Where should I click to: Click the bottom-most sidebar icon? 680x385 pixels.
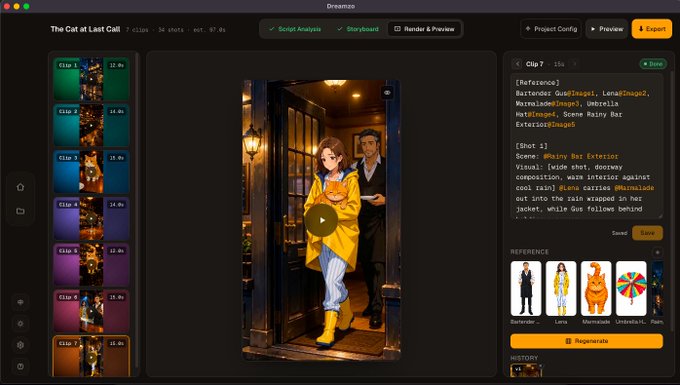tap(20, 366)
